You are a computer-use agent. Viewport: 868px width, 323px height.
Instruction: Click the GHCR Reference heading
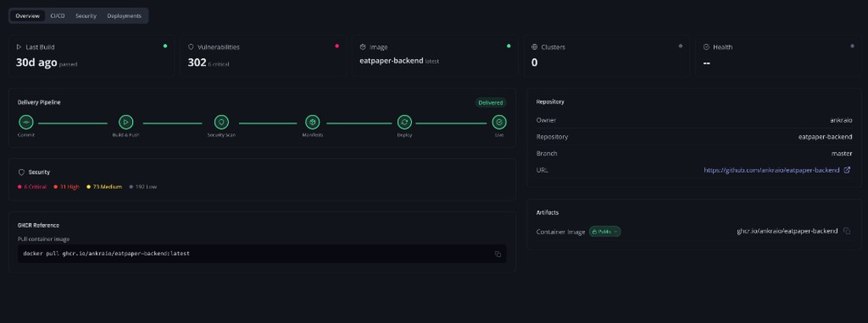coord(39,225)
